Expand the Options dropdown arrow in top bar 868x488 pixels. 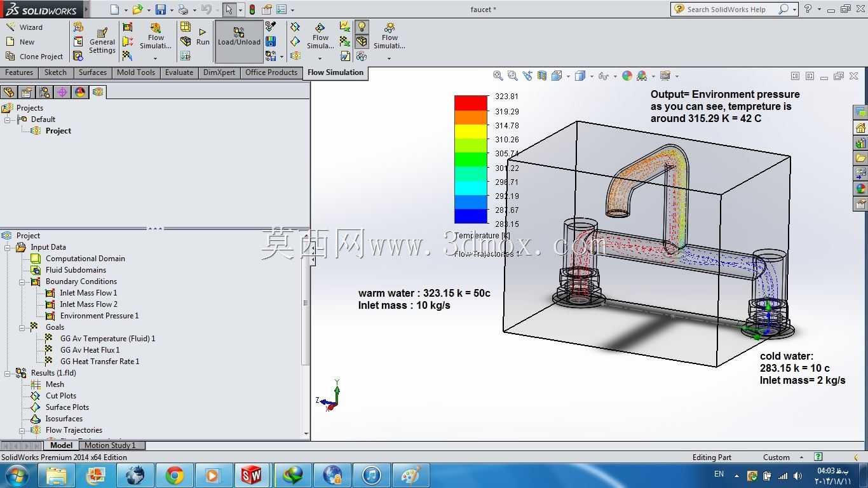(x=292, y=10)
